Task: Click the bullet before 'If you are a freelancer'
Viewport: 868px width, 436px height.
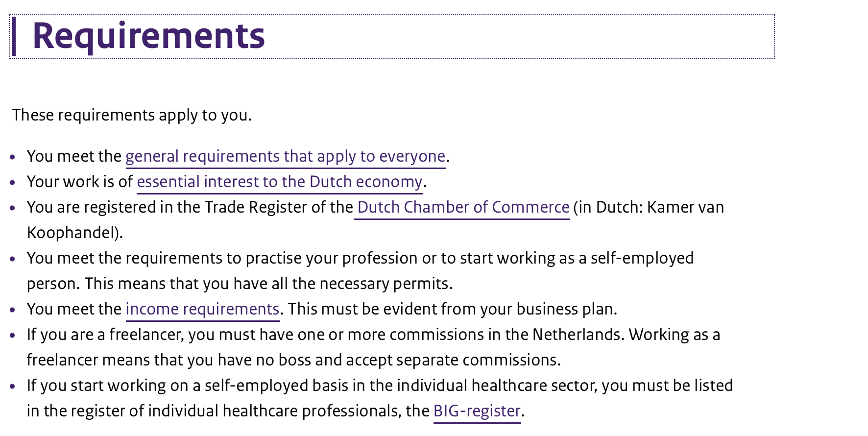Action: coord(13,336)
